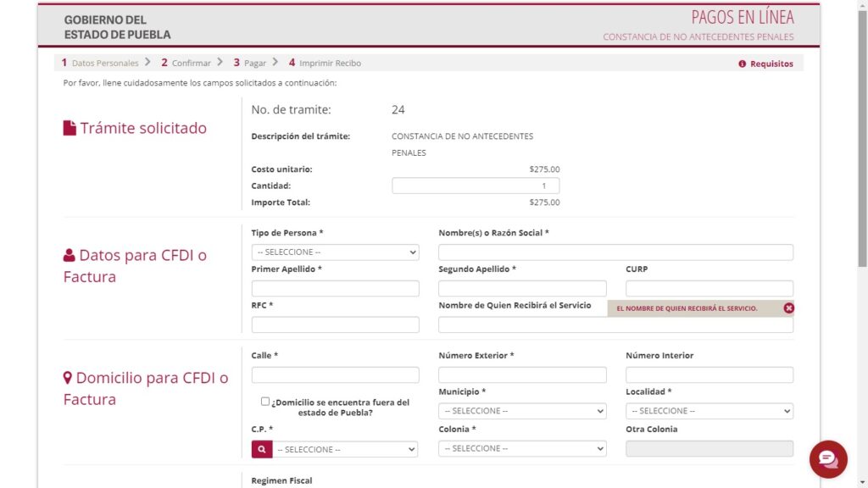Open the Localidad dropdown
868x488 pixels.
coord(709,411)
